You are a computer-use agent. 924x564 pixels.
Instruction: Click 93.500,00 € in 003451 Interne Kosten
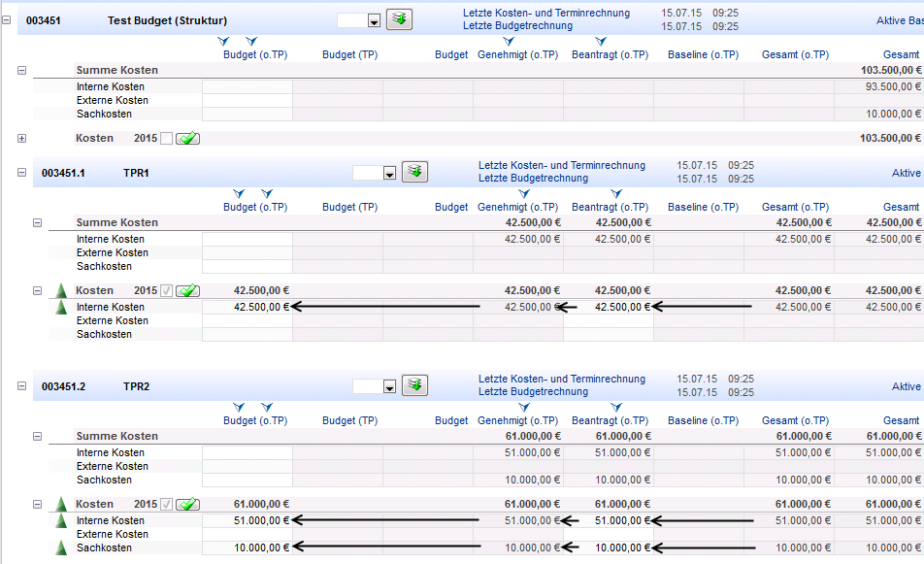pos(893,86)
